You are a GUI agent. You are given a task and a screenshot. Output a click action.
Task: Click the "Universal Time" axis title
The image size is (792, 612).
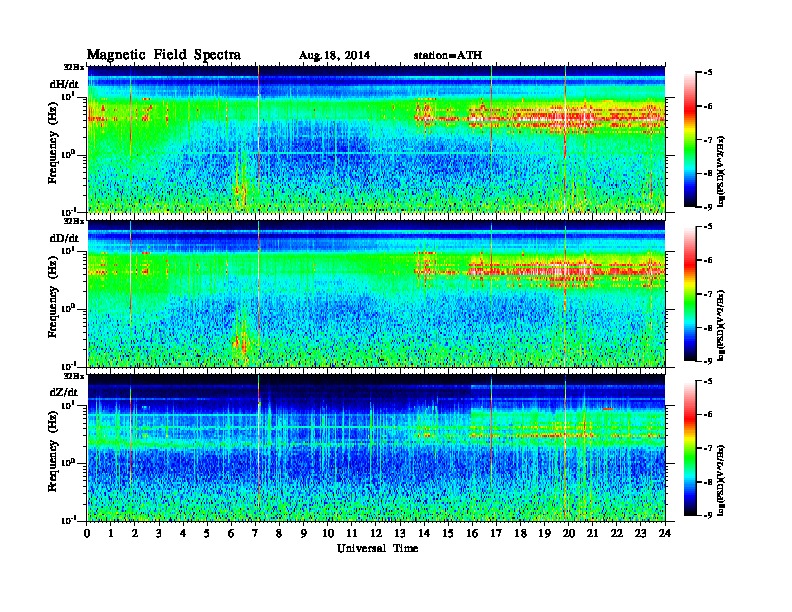tap(377, 548)
